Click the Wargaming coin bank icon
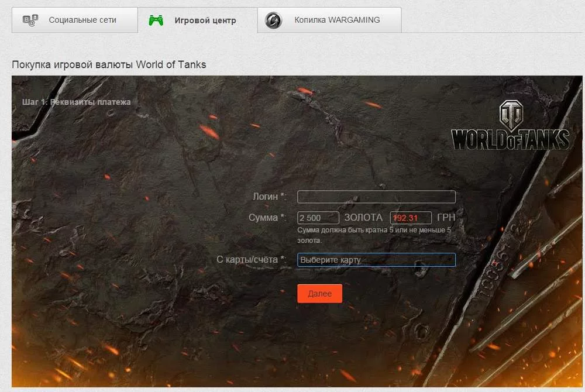 click(273, 20)
